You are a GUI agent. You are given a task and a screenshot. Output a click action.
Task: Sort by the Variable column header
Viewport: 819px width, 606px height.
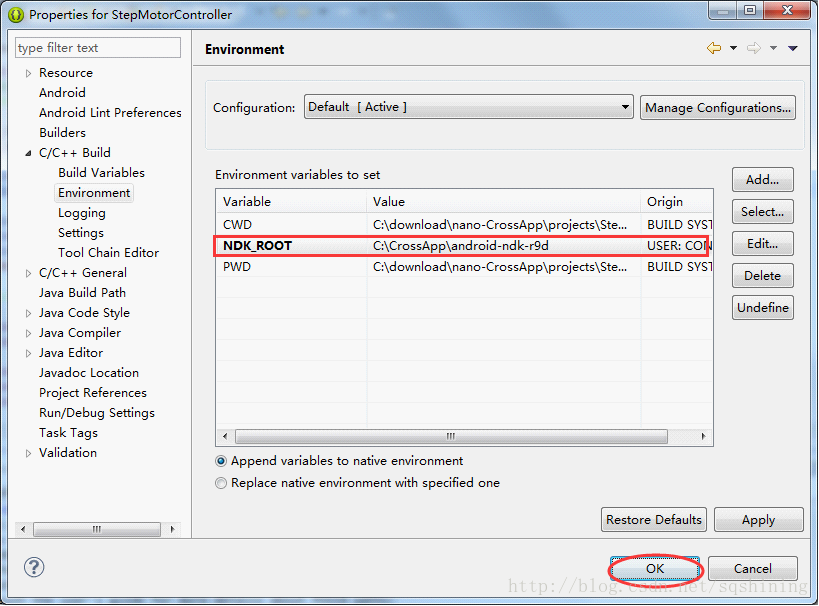(291, 201)
